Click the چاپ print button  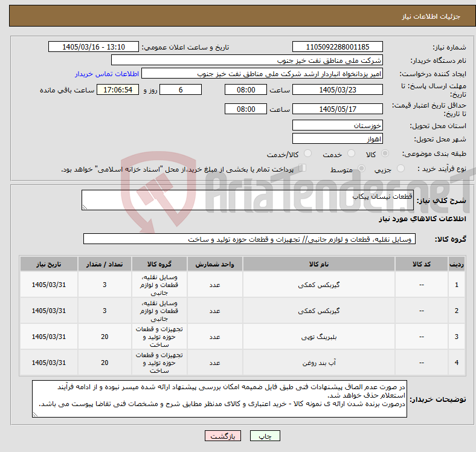tap(265, 436)
